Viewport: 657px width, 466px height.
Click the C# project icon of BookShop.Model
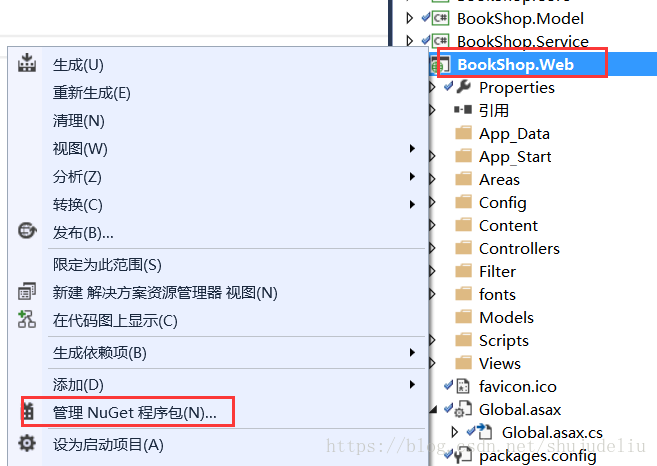[x=440, y=18]
